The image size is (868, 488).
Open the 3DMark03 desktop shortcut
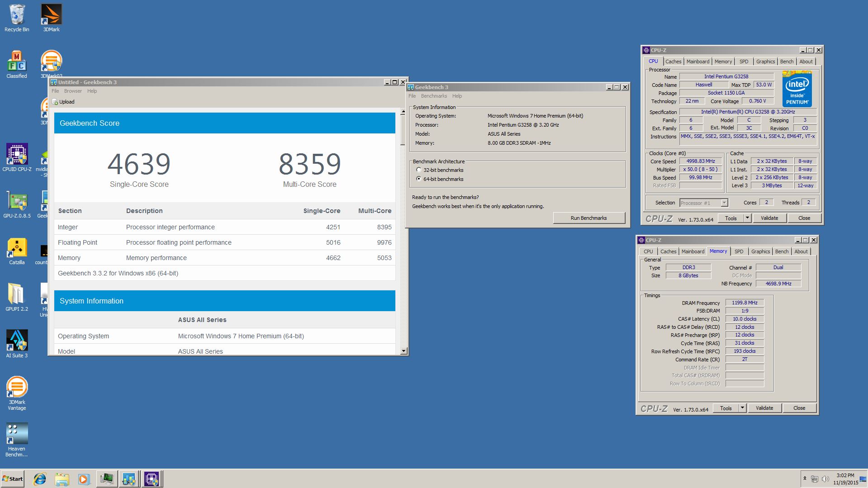[51, 63]
